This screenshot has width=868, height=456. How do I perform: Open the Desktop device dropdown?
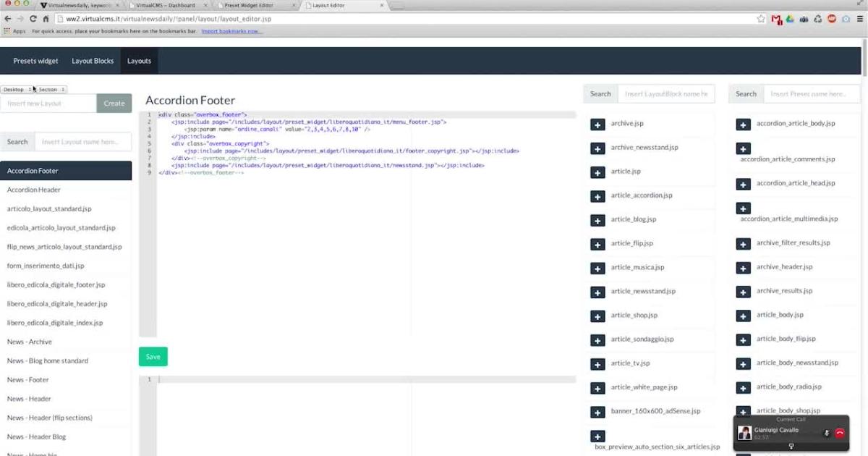point(16,90)
